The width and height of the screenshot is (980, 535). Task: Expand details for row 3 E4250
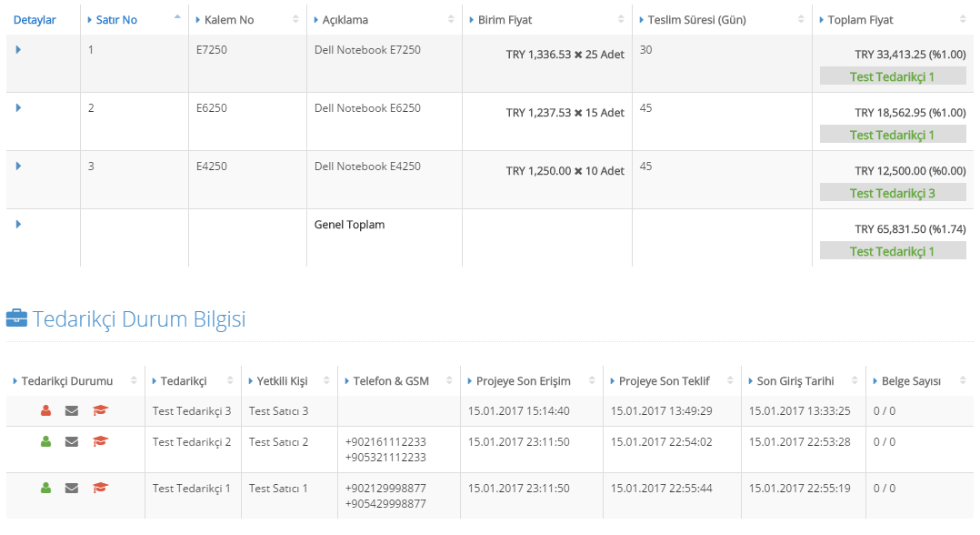click(x=18, y=166)
